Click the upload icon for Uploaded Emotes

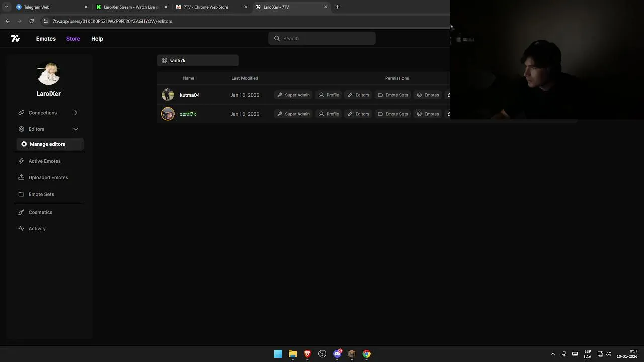coord(21,177)
